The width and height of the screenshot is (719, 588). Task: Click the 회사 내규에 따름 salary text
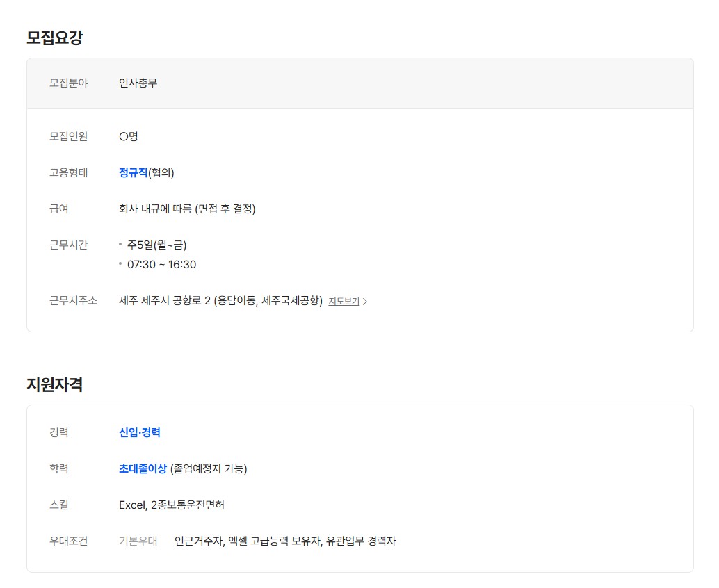tap(187, 209)
